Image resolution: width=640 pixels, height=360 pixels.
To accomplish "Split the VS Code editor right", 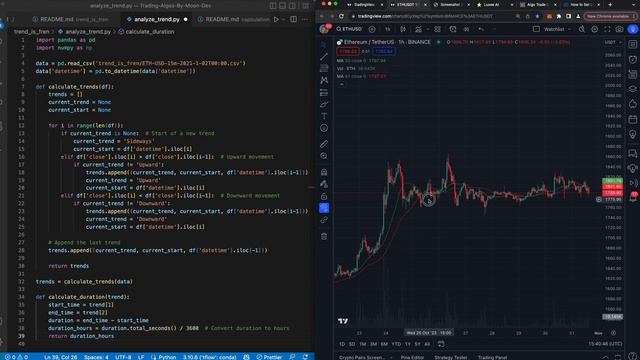I will 293,19.
